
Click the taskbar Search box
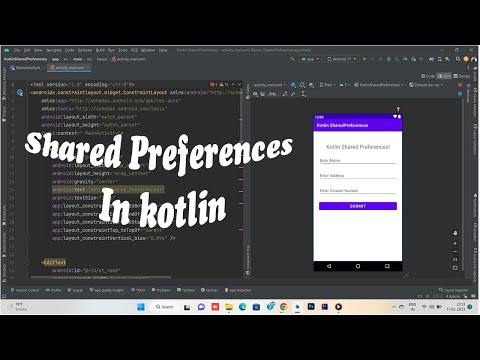tap(165, 307)
